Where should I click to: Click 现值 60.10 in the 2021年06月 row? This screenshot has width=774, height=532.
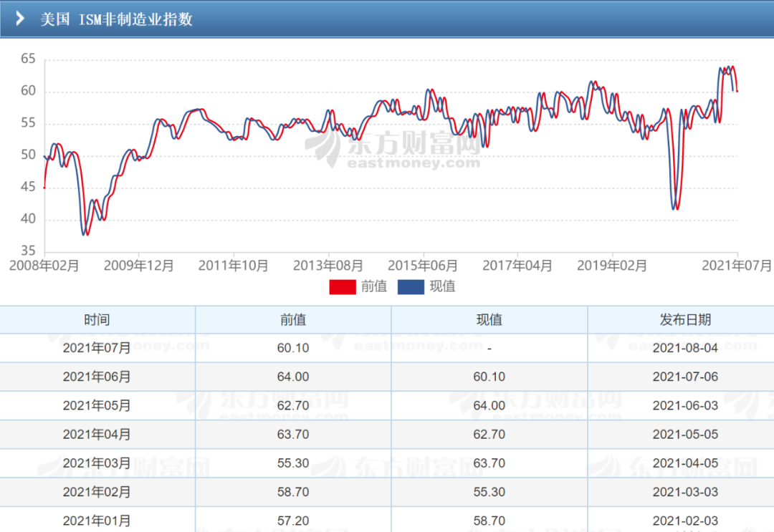pos(489,377)
